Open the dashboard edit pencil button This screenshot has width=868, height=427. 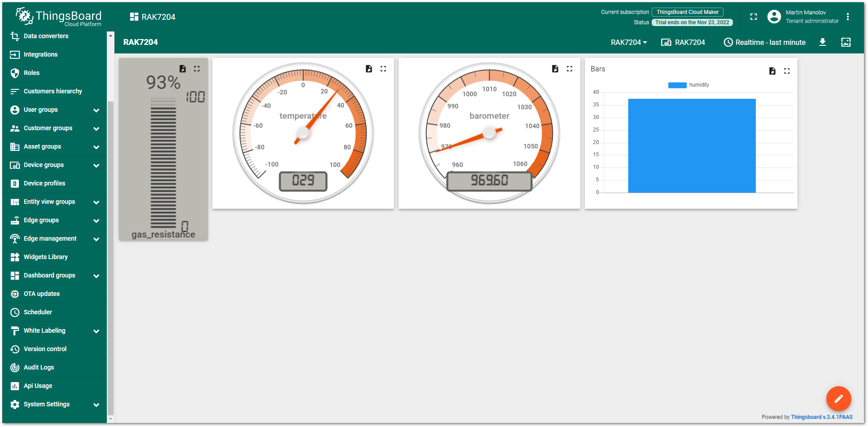click(838, 399)
